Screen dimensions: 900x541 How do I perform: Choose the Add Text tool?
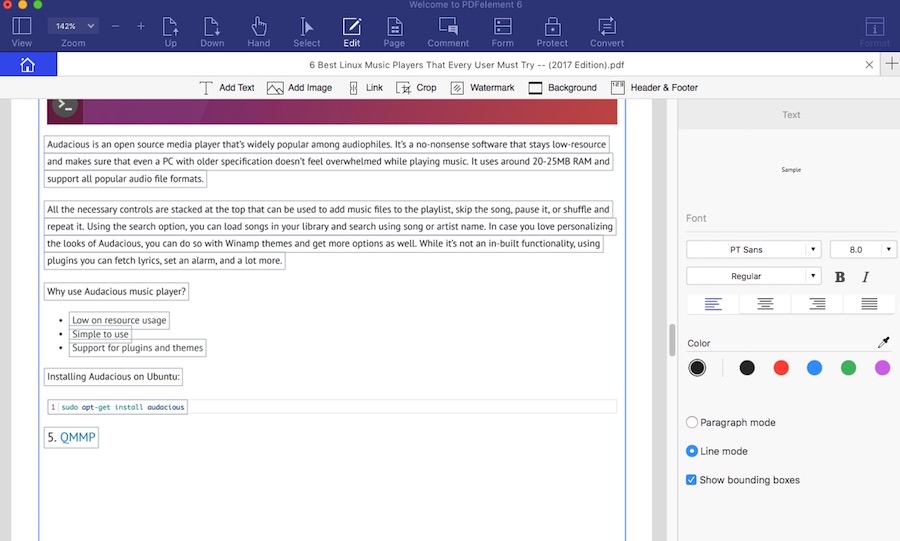[227, 88]
